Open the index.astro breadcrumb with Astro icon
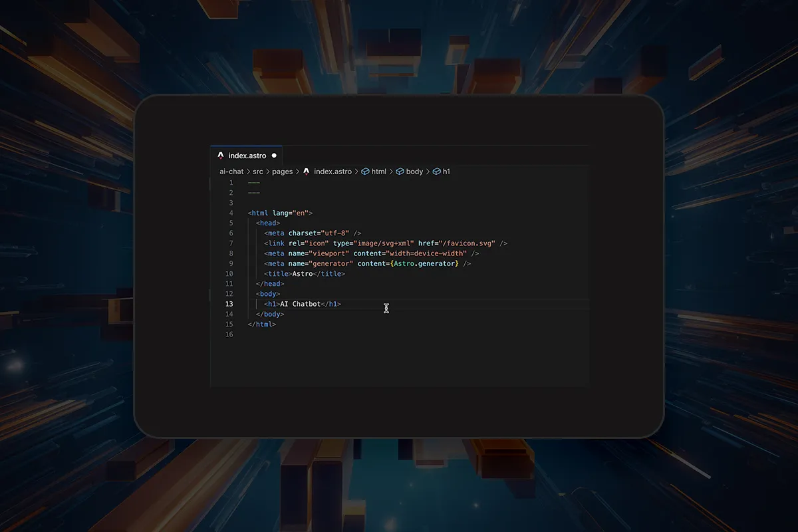Screen dimensions: 798x532 [327, 172]
